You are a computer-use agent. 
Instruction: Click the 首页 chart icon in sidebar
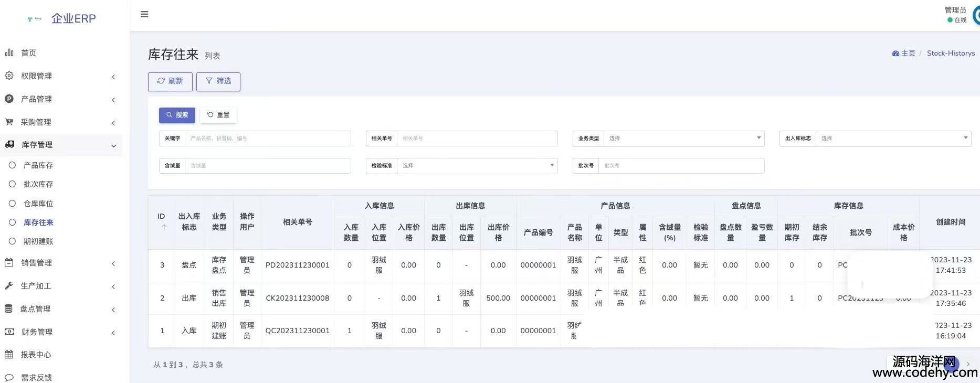[9, 52]
